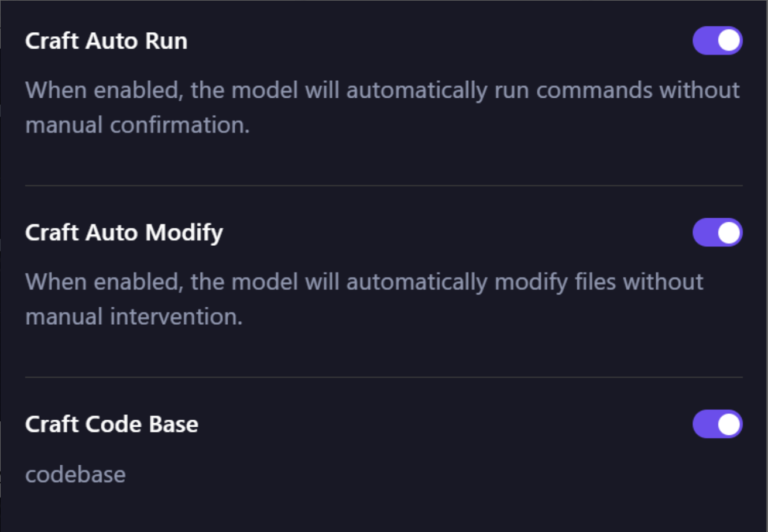Turn off the Craft Auto Run toggle
Screen dimensions: 768x532
tap(717, 41)
